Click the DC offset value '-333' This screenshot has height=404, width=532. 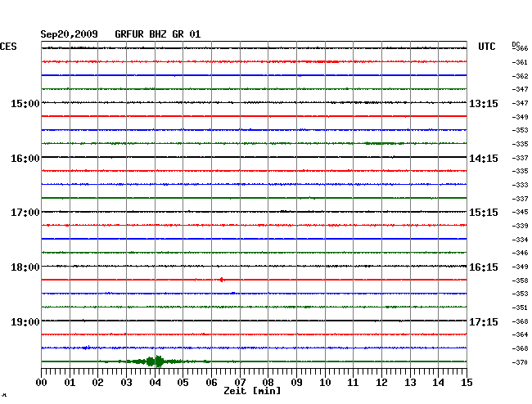click(x=520, y=185)
